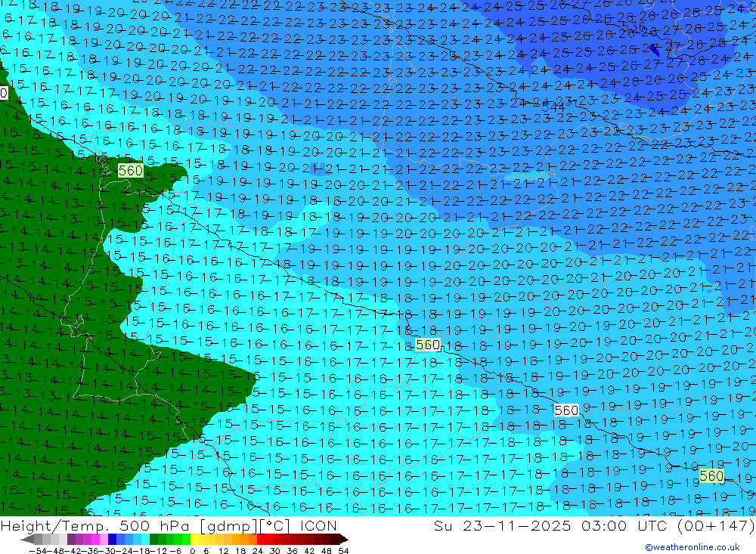Image resolution: width=756 pixels, height=554 pixels.
Task: Click the 560 label beside 19-19 near copyright
Action: [x=711, y=476]
